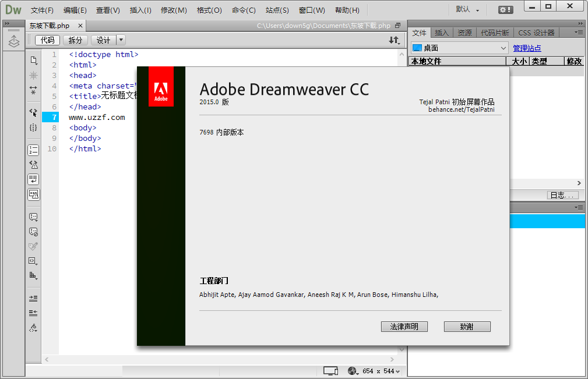
Task: Open the 窗口(W) menu
Action: click(x=312, y=10)
